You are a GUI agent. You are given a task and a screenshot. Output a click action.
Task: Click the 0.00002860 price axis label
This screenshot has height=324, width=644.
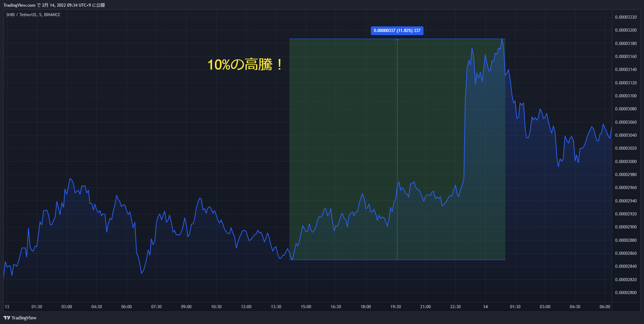[x=626, y=253]
